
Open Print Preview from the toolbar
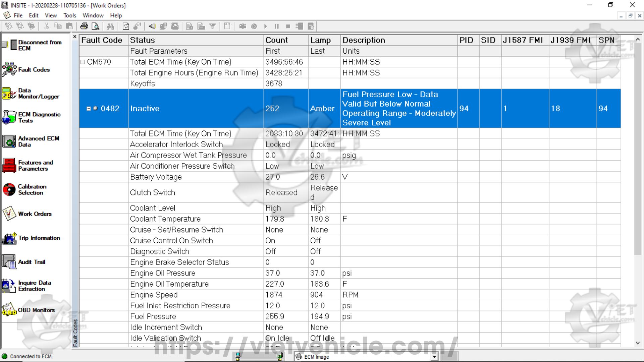pos(95,26)
